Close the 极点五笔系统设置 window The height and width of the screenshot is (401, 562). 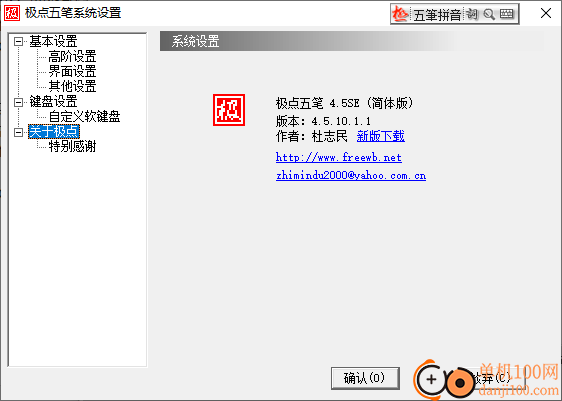[546, 14]
